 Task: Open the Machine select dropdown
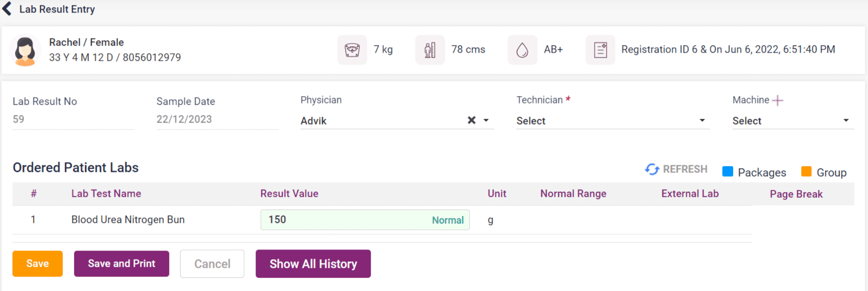(793, 121)
